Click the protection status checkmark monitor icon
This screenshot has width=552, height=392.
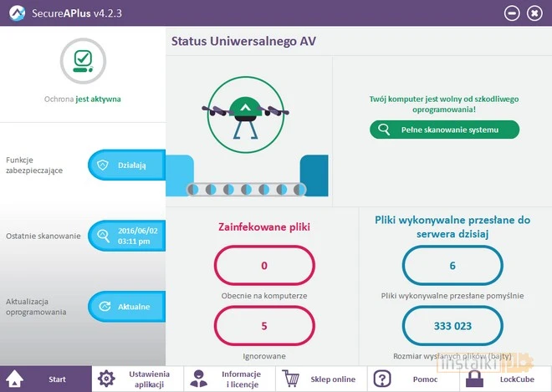[82, 61]
